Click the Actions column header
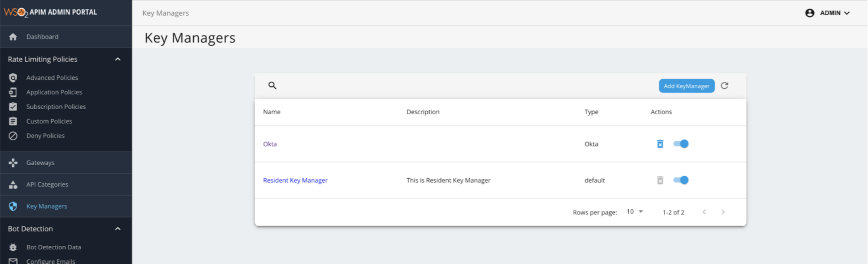 pos(661,112)
